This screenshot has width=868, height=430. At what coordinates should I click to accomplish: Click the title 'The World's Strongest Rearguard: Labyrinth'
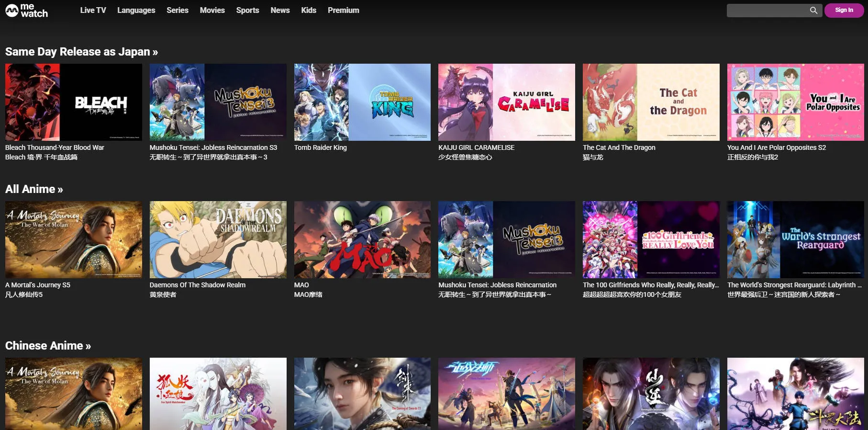pos(795,285)
